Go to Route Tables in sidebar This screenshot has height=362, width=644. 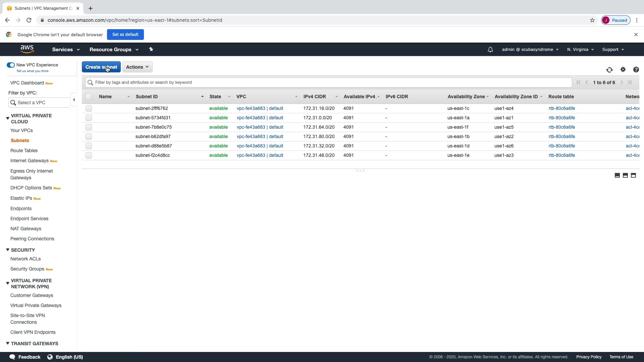(x=24, y=150)
